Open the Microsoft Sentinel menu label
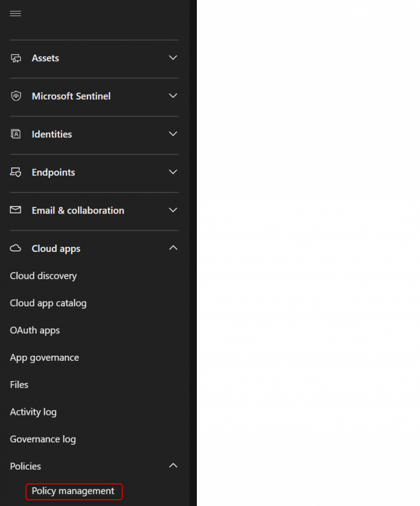The width and height of the screenshot is (420, 506). point(71,96)
